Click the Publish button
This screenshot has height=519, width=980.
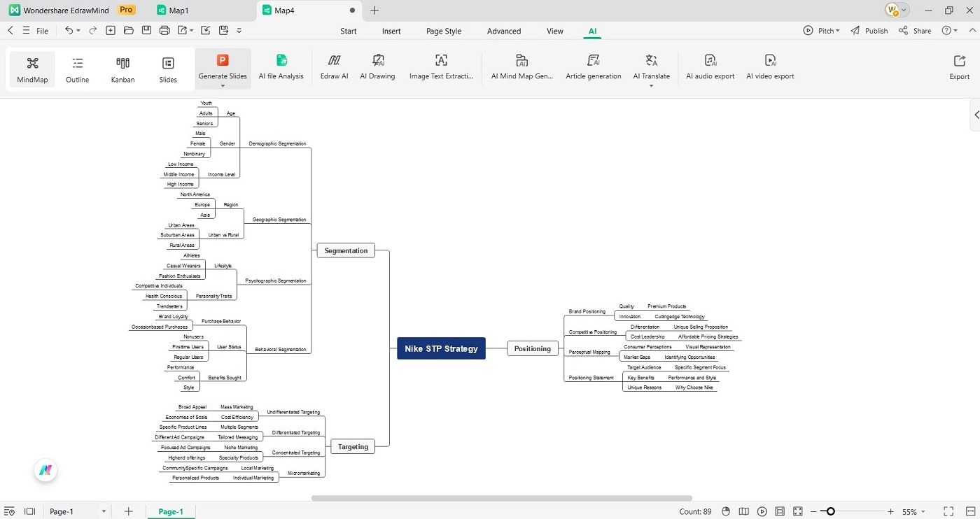pyautogui.click(x=869, y=31)
